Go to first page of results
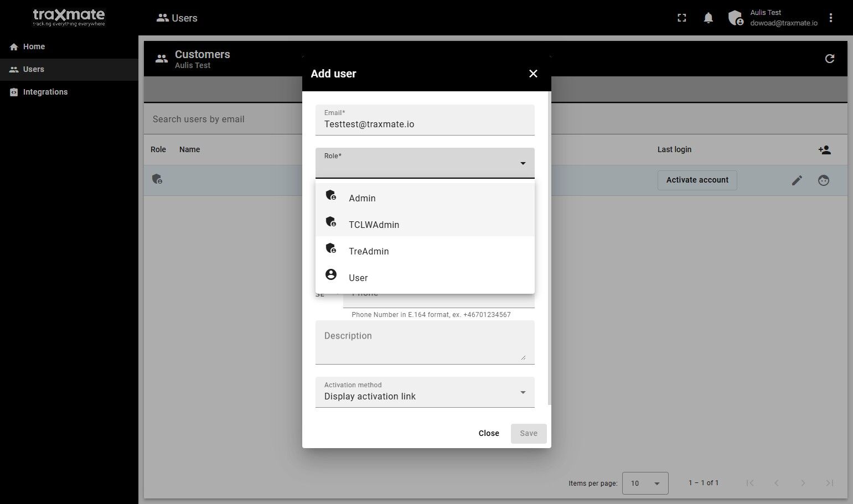Viewport: 853px width, 504px height. (x=750, y=483)
